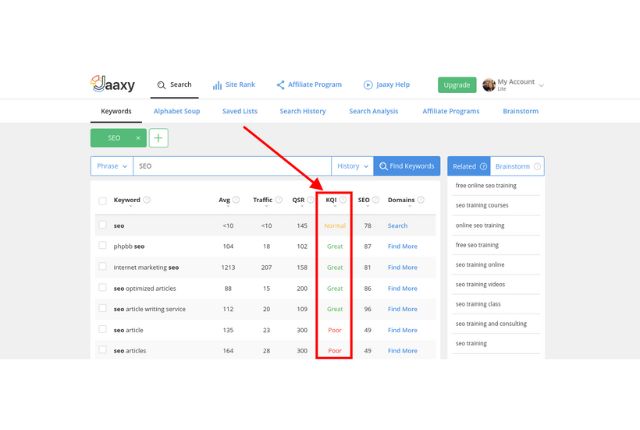
Task: Click the keyword search input field
Action: pos(232,166)
